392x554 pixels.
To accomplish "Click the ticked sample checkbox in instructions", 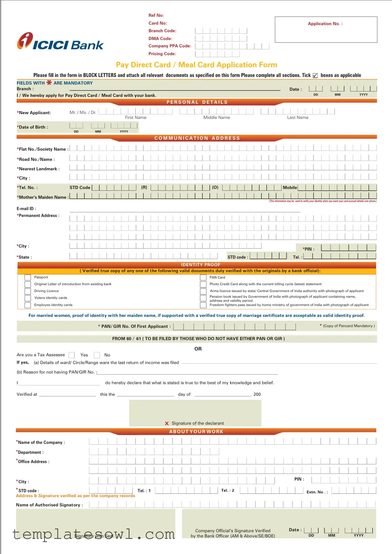I will [315, 75].
